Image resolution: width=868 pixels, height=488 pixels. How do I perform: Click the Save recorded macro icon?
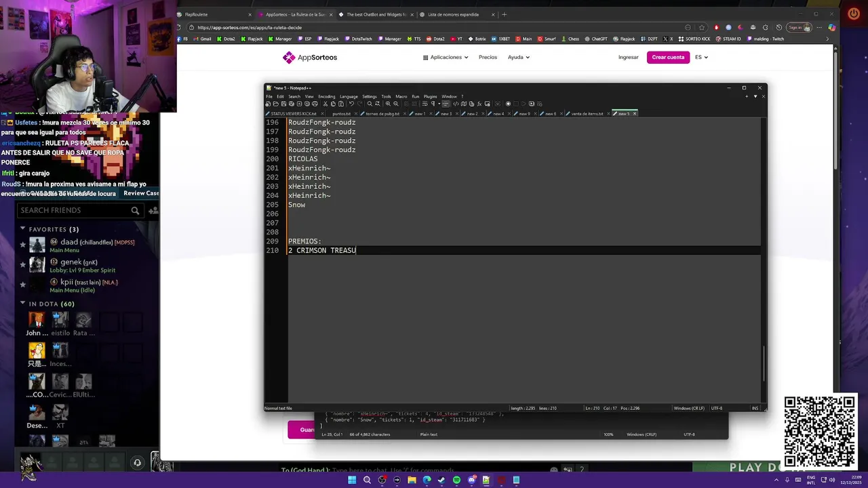[539, 104]
